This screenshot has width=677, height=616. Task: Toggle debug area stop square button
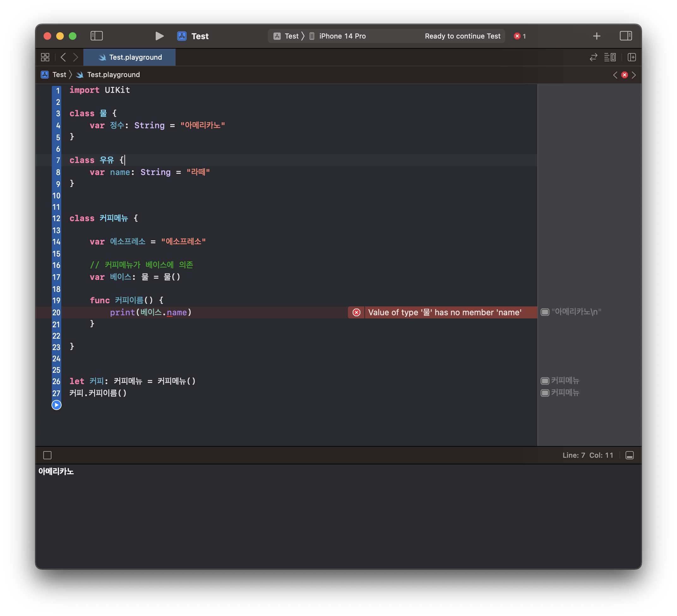(x=47, y=455)
